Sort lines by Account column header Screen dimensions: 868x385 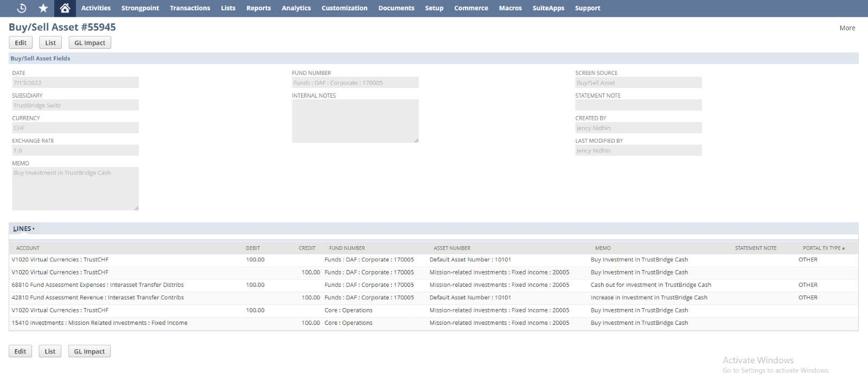(28, 248)
